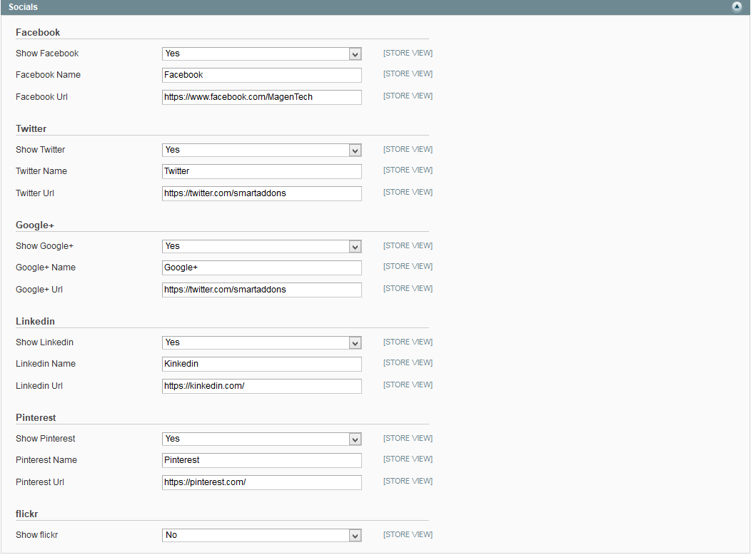Click the Facebook Url label
The height and width of the screenshot is (560, 751).
tap(41, 97)
